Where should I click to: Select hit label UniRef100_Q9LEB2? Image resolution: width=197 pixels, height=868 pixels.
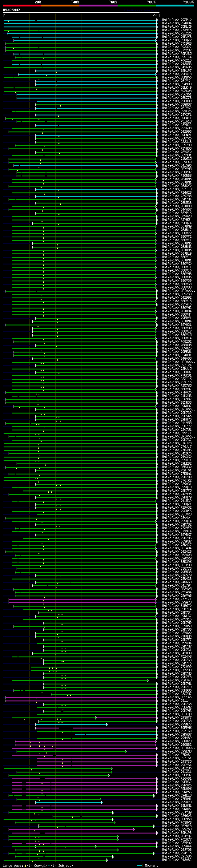click(x=177, y=464)
